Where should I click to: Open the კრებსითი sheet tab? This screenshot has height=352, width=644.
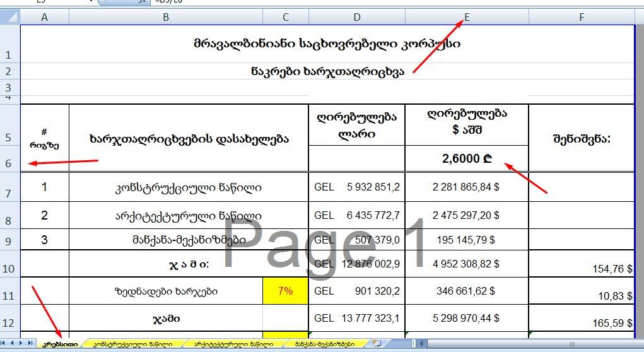point(60,344)
